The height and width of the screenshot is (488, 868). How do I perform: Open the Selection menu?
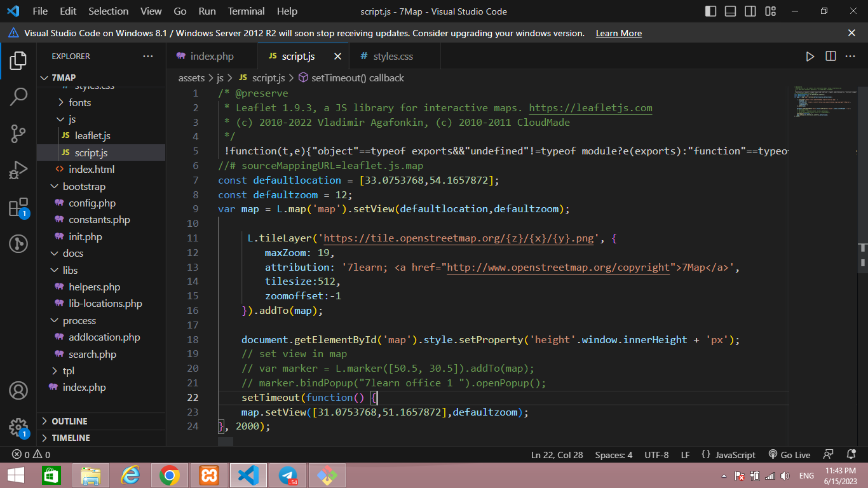coord(108,11)
